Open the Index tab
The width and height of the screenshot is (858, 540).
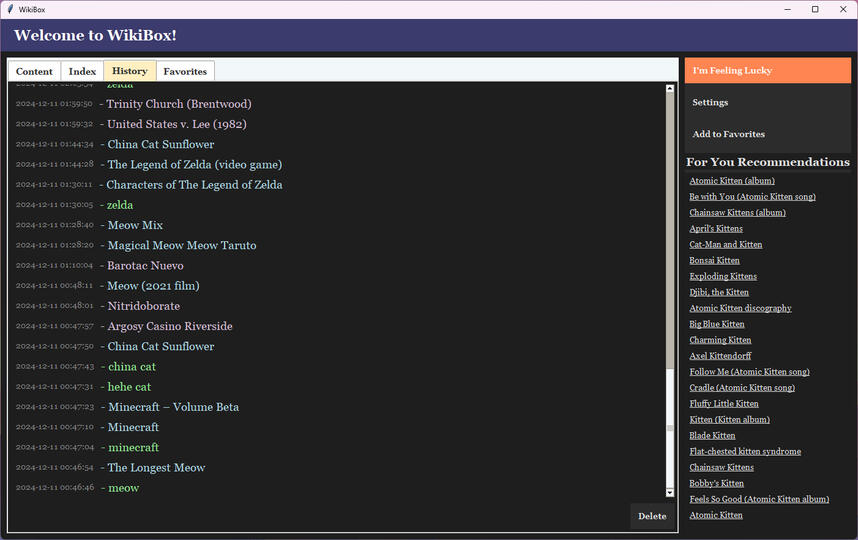click(x=82, y=72)
